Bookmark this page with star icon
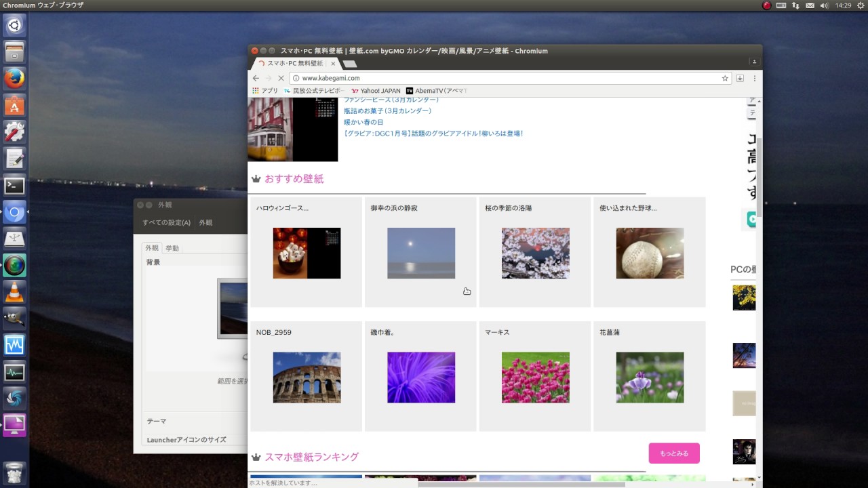868x488 pixels. pos(725,78)
